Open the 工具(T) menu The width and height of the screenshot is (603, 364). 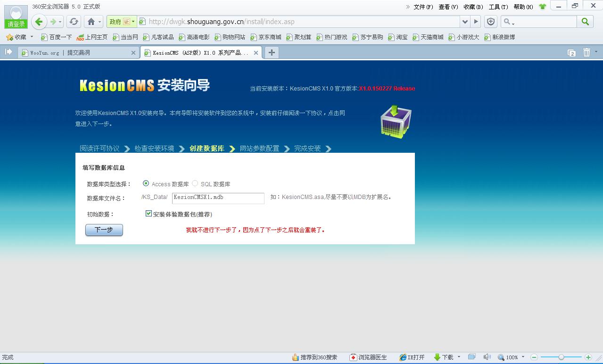498,7
